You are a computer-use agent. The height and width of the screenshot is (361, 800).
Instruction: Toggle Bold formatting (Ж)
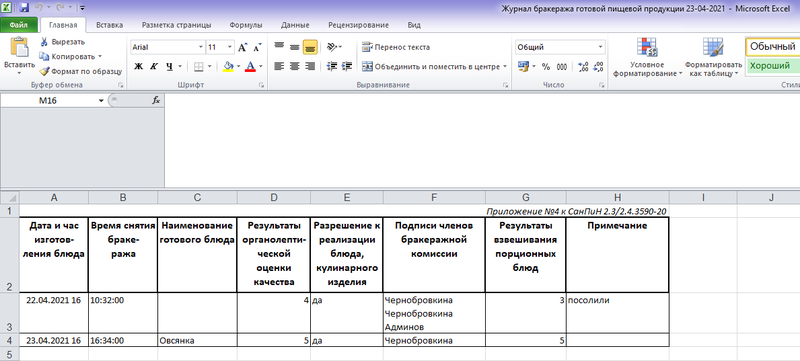138,66
